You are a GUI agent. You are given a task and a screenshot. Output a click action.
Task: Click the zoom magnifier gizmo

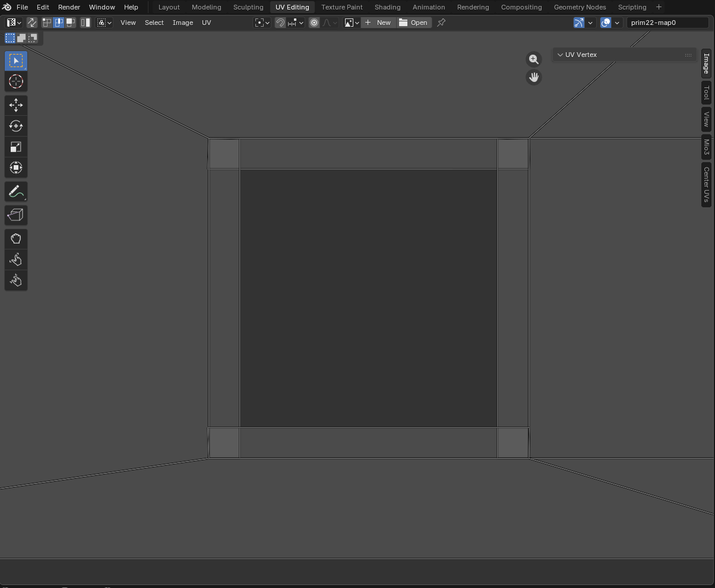(534, 59)
